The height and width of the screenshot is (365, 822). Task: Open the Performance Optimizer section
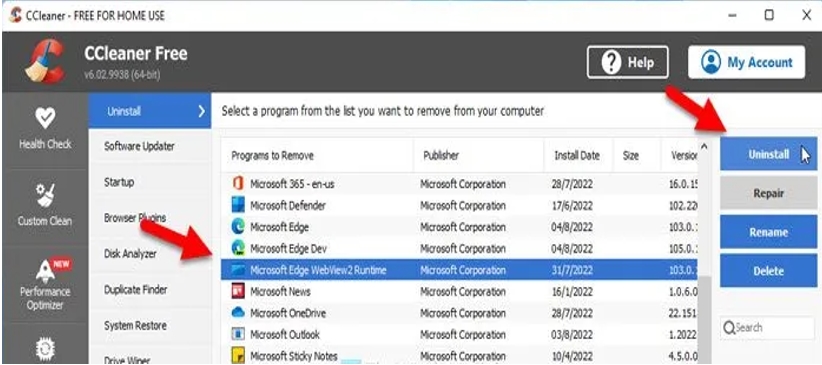tap(45, 285)
